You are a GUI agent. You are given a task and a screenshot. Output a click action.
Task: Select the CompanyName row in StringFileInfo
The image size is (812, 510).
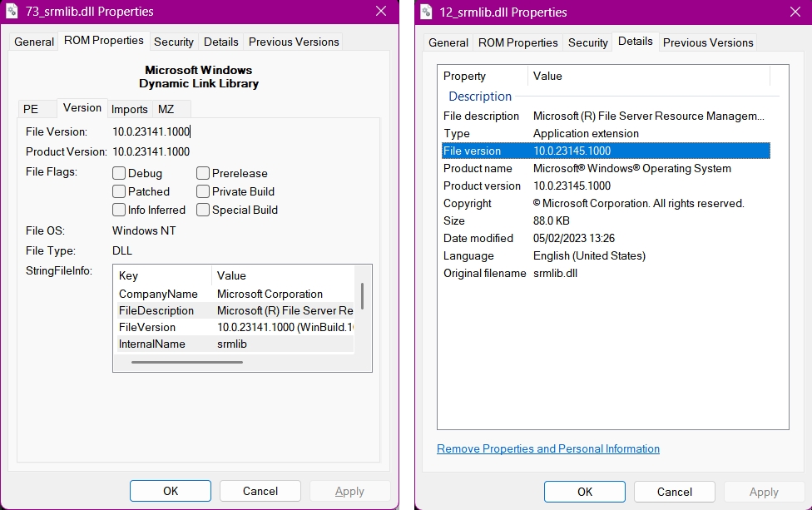coord(235,294)
